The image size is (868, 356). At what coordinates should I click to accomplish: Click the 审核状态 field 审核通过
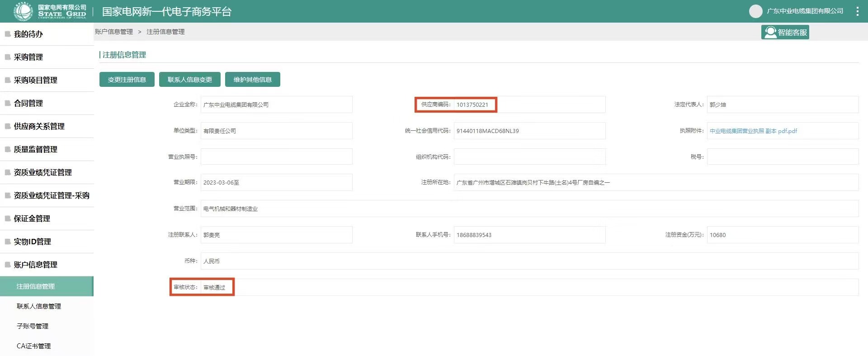tap(529, 287)
